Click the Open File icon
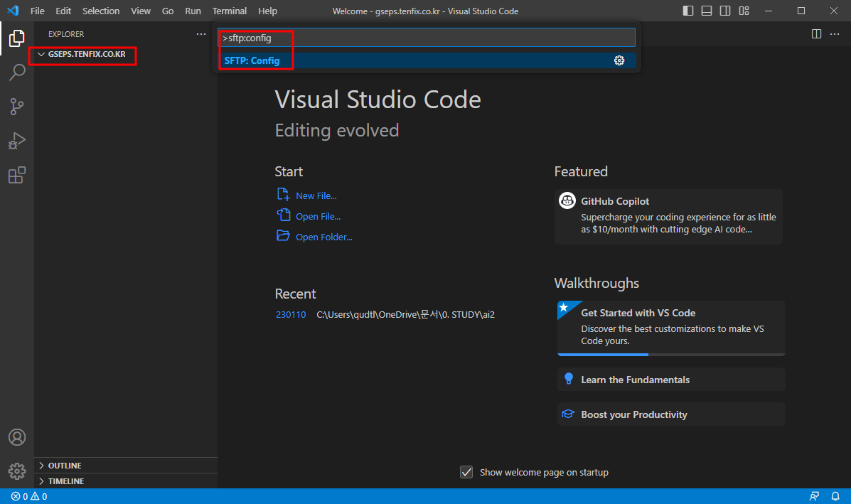Viewport: 851px width, 504px height. point(283,215)
